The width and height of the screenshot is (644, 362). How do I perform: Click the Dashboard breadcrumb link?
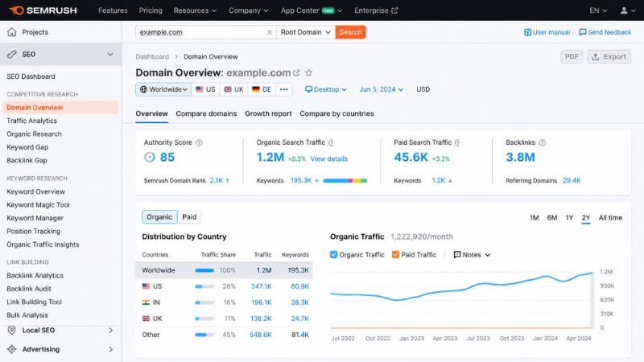click(152, 56)
